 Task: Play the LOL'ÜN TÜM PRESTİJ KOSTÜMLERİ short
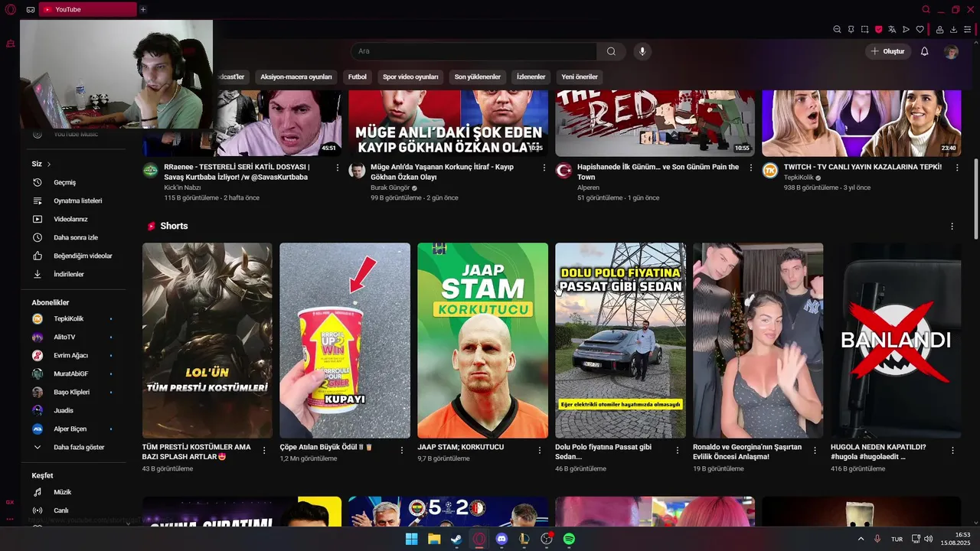207,341
